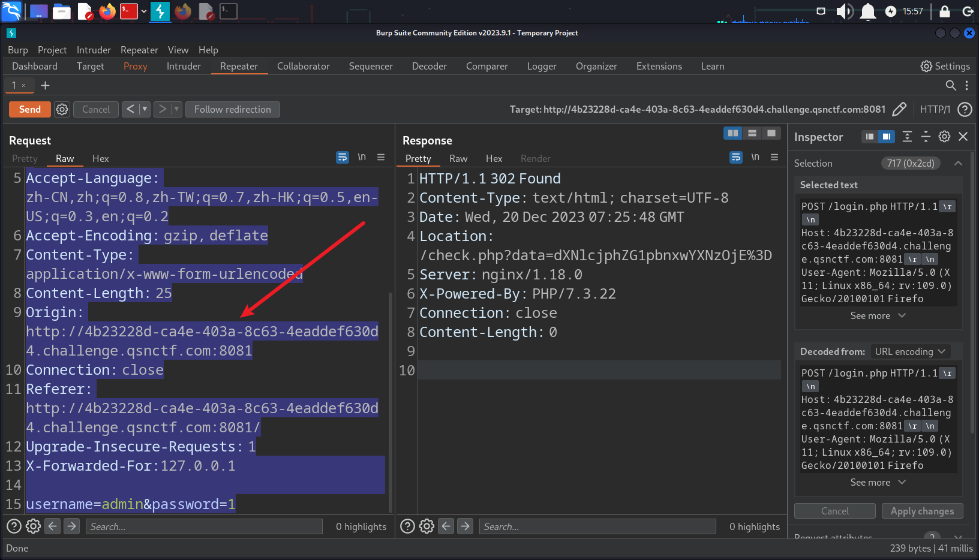Viewport: 979px width, 560px height.
Task: Go to previous request in history
Action: 130,109
